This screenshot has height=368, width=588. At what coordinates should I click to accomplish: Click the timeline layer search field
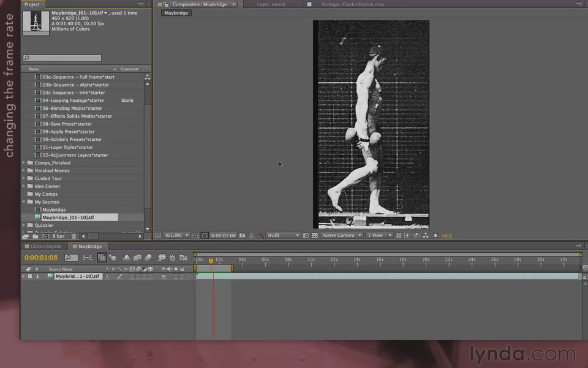[x=71, y=258]
